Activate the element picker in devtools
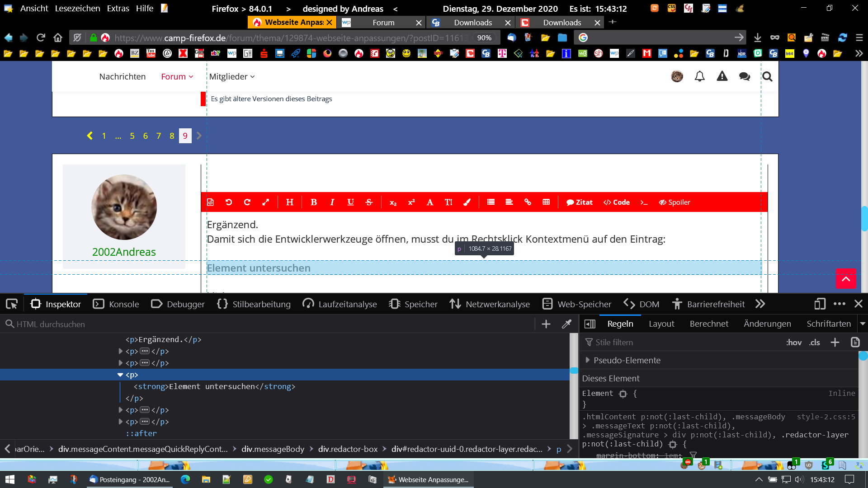868x488 pixels. click(x=12, y=304)
